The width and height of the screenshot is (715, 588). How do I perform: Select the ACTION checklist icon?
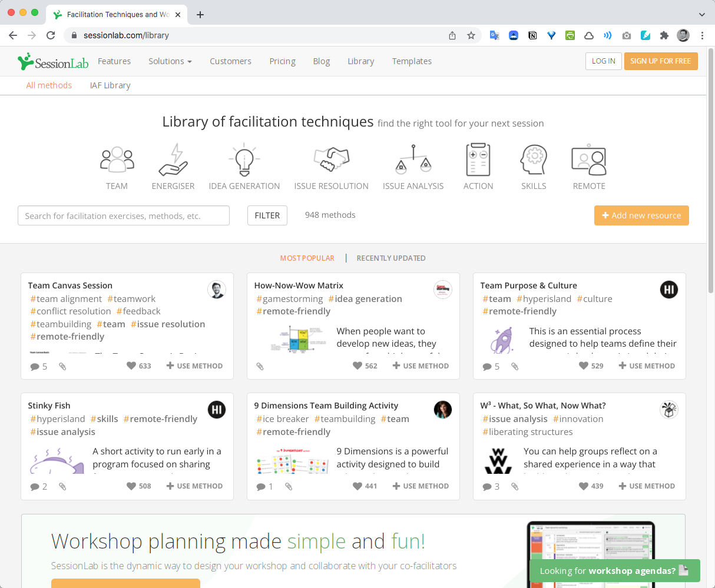coord(478,159)
